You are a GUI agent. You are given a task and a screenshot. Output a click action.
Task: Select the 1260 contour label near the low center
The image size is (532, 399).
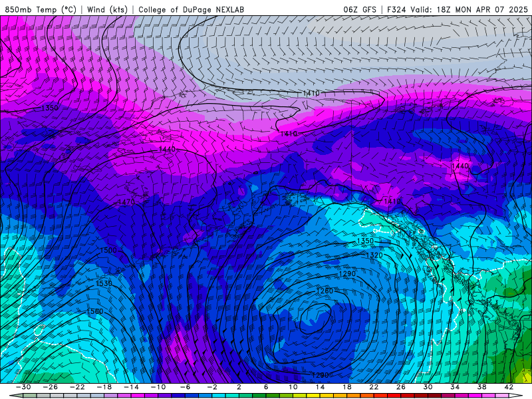[325, 291]
